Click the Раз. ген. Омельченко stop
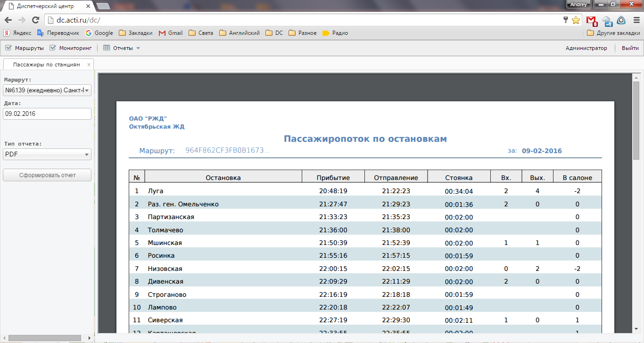The width and height of the screenshot is (644, 343). pyautogui.click(x=183, y=204)
